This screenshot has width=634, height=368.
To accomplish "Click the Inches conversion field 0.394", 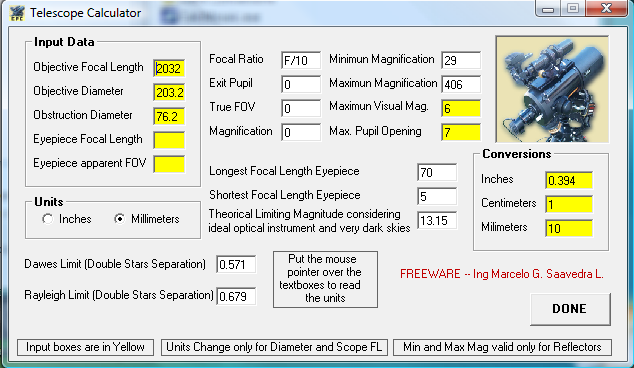I will [x=569, y=180].
